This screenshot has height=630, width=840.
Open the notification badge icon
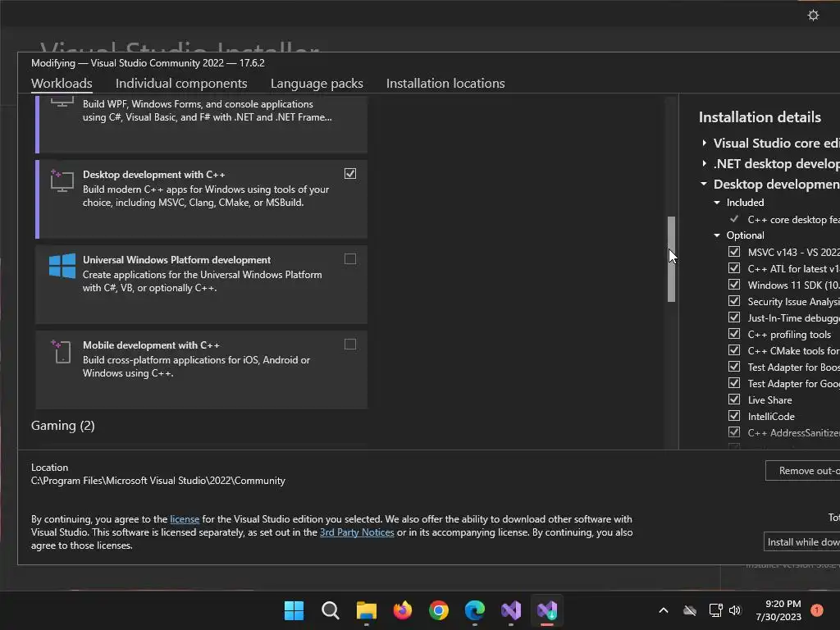click(816, 610)
